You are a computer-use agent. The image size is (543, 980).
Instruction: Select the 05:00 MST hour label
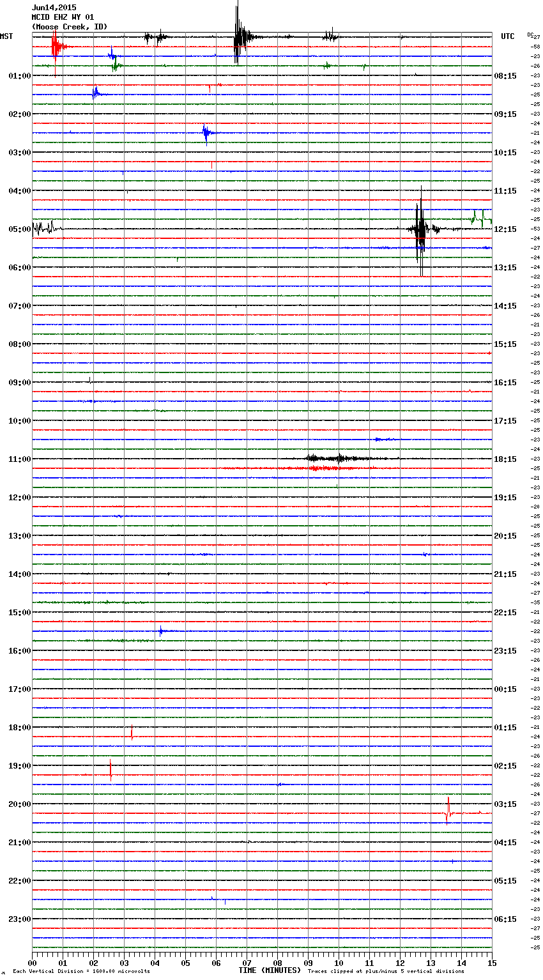point(20,229)
